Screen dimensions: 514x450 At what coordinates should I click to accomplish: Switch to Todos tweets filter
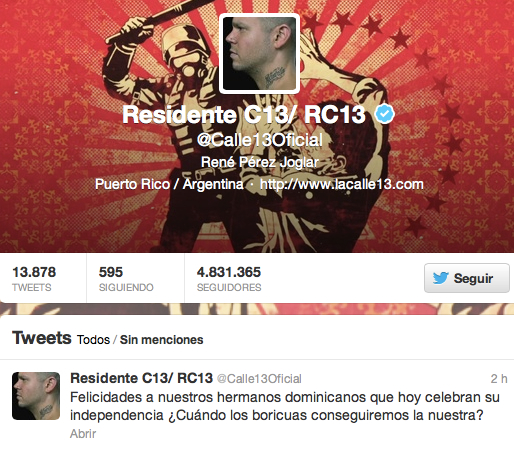93,340
